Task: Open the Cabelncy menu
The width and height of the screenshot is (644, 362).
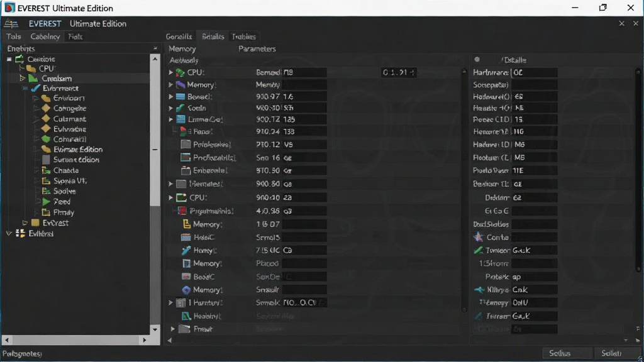Action: (45, 36)
